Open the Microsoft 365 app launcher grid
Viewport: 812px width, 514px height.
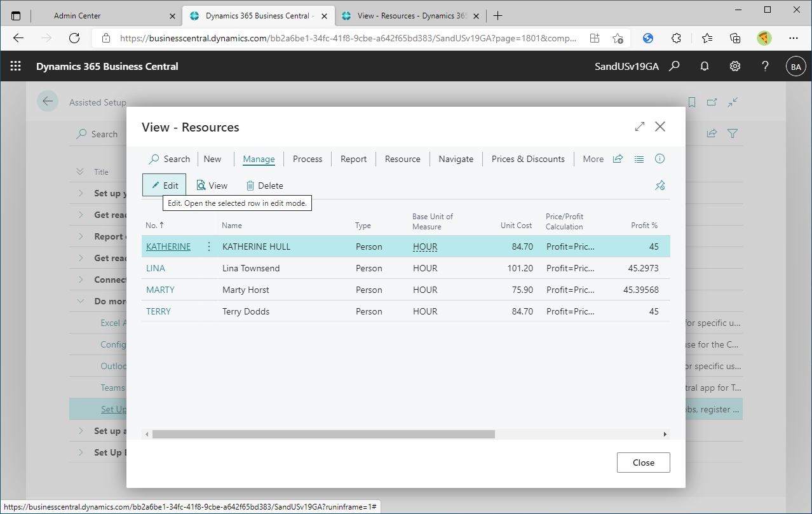tap(15, 66)
